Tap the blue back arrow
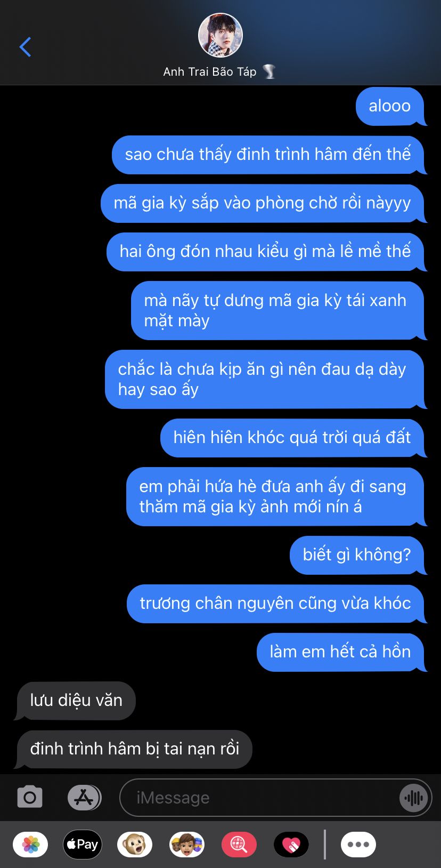441x868 pixels. point(25,47)
